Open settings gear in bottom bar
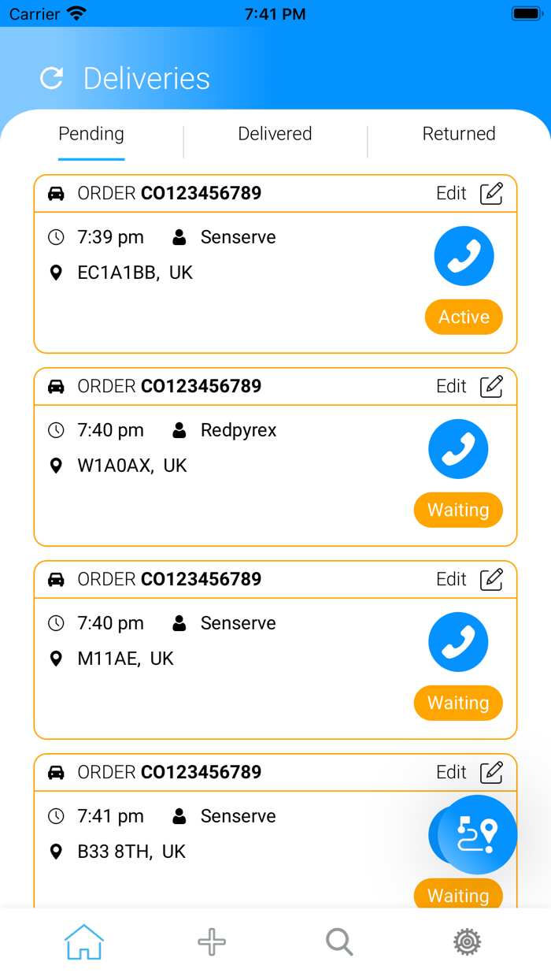Image resolution: width=551 pixels, height=980 pixels. [467, 941]
